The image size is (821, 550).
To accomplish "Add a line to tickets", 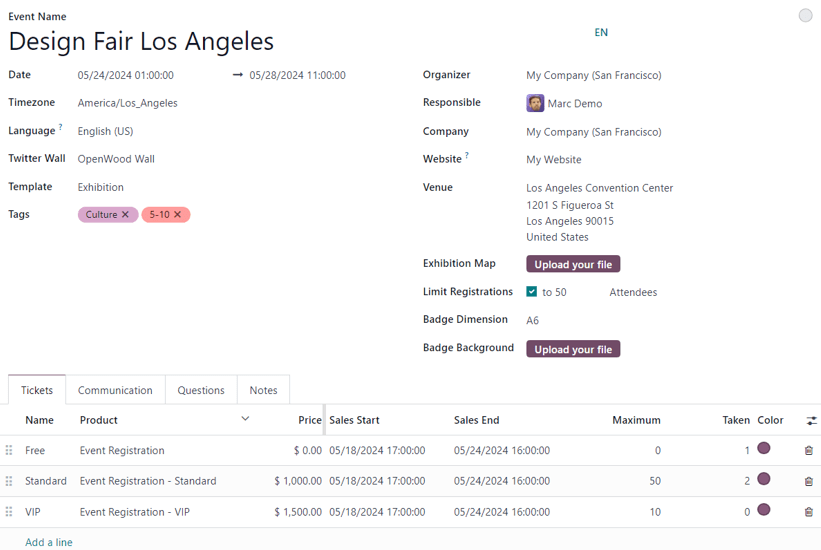I will coord(49,542).
